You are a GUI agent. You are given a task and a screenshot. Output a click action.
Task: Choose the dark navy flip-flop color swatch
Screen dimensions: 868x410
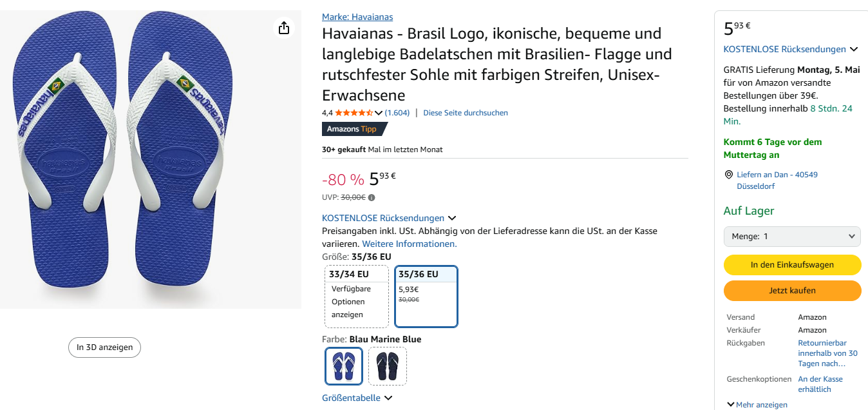(388, 366)
